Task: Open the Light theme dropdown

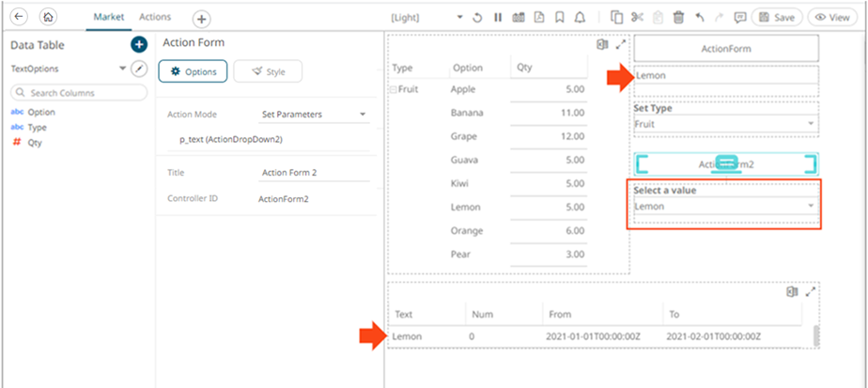Action: click(459, 18)
